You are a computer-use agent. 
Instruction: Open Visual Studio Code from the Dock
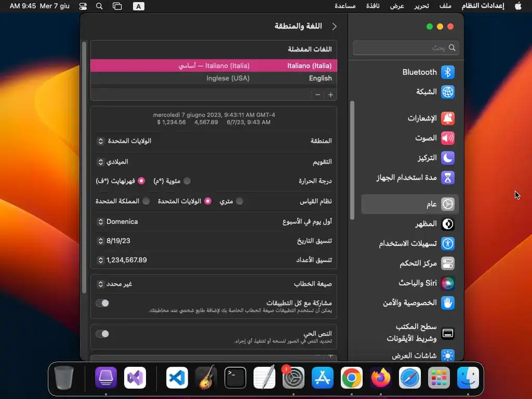[177, 378]
